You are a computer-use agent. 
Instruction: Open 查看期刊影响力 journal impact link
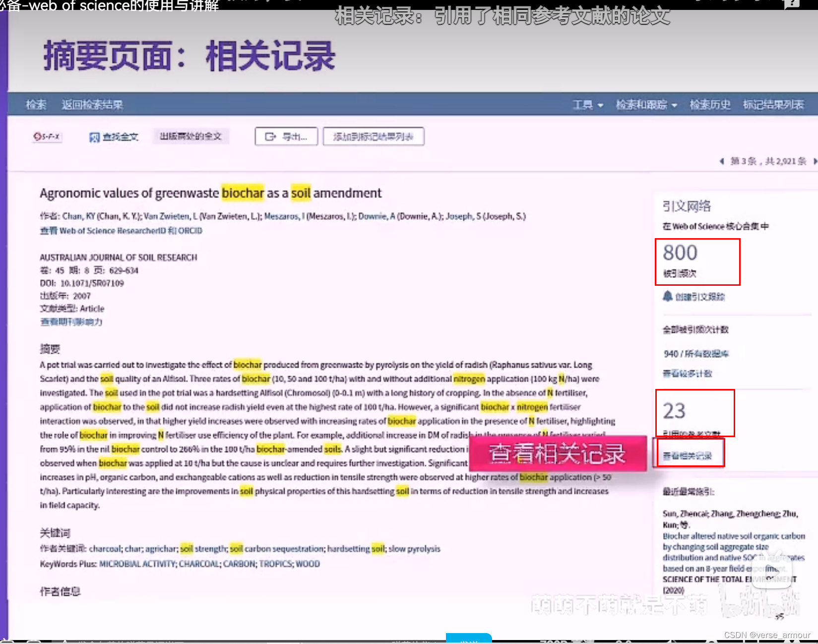tap(71, 322)
